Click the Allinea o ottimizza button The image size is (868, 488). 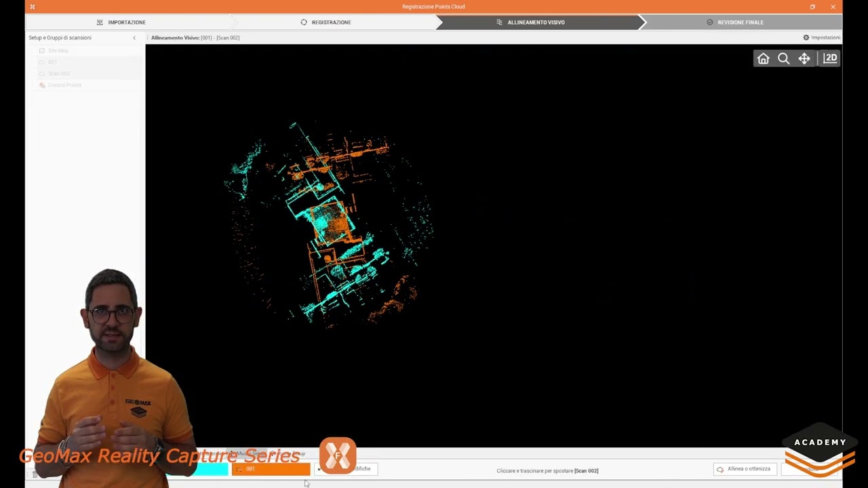(745, 469)
